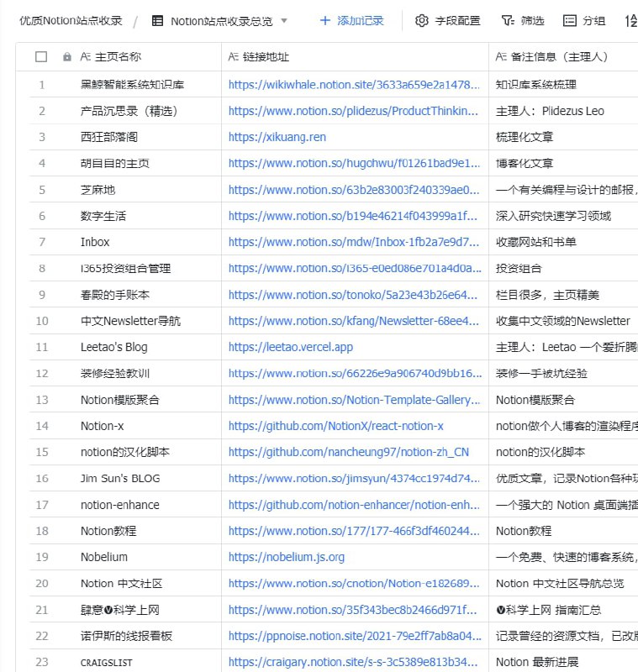Select note cell 主理人: Plidezus Leo
This screenshot has width=638, height=672.
click(550, 111)
